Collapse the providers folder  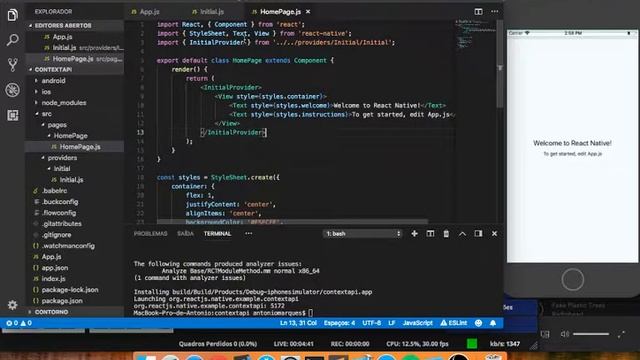pos(62,158)
